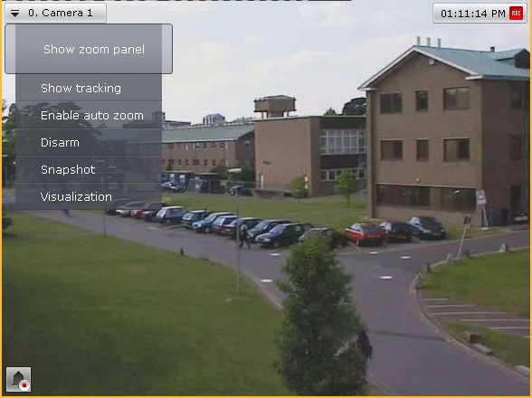This screenshot has width=532, height=398.
Task: Click the lamp post on the lawn
Action: pyautogui.click(x=238, y=239)
